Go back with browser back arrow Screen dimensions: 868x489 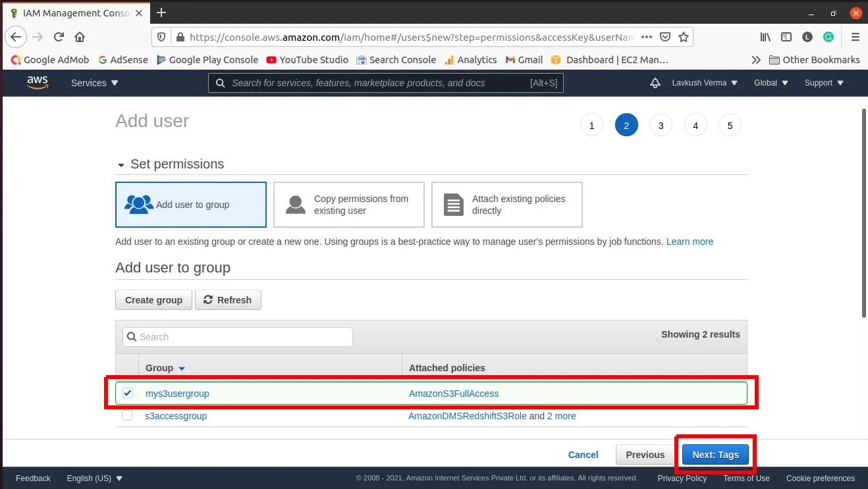(16, 37)
